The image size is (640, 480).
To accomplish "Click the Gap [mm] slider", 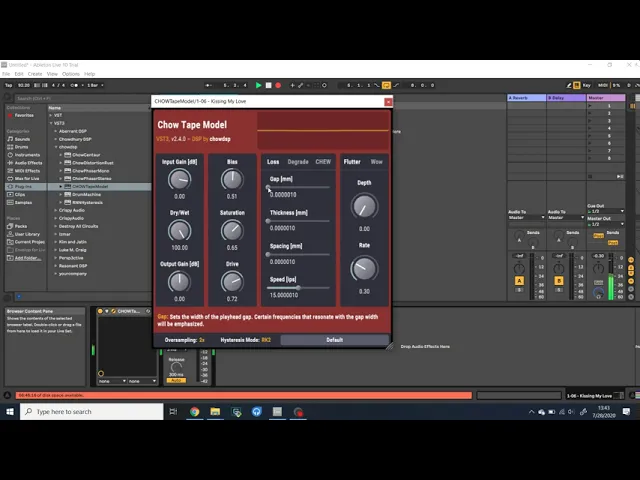I will 298,188.
